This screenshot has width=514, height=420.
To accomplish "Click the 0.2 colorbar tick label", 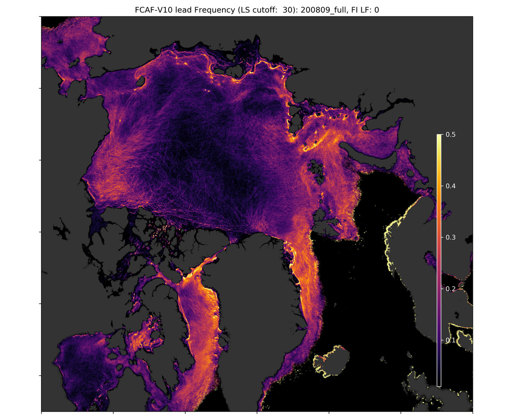I will click(451, 289).
